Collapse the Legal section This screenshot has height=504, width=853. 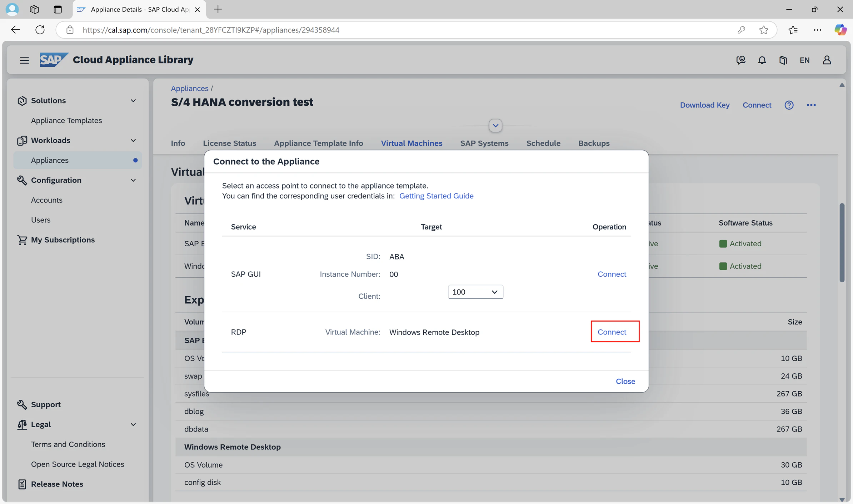point(133,424)
